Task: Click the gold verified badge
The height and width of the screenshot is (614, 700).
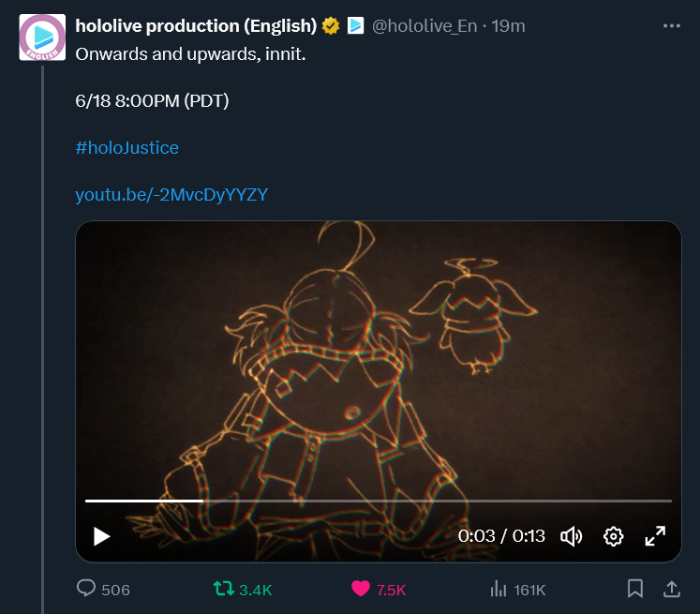Action: click(x=330, y=26)
